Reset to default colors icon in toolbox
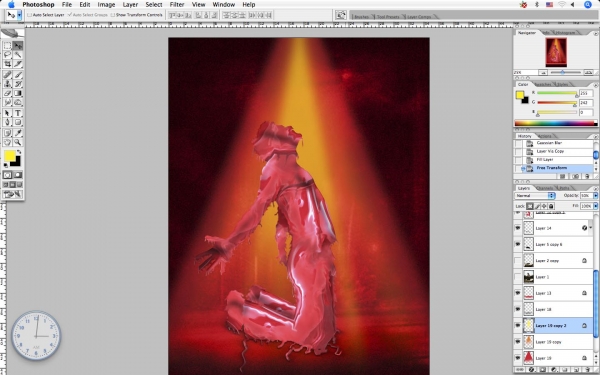The width and height of the screenshot is (600, 375). 5,165
